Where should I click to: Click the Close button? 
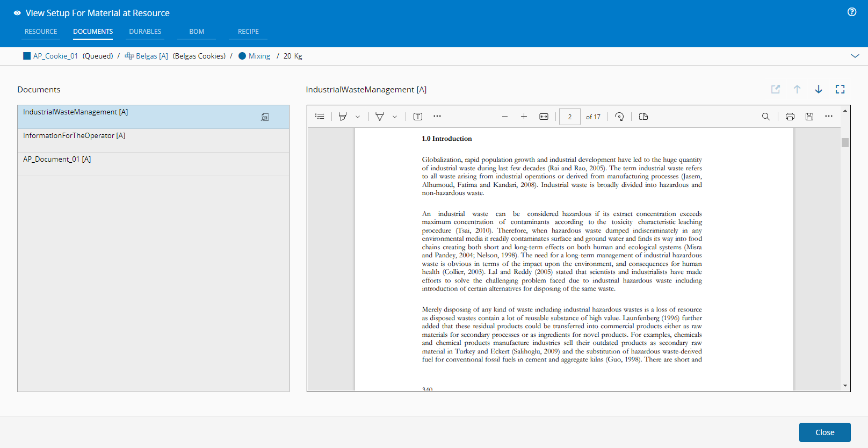(824, 432)
